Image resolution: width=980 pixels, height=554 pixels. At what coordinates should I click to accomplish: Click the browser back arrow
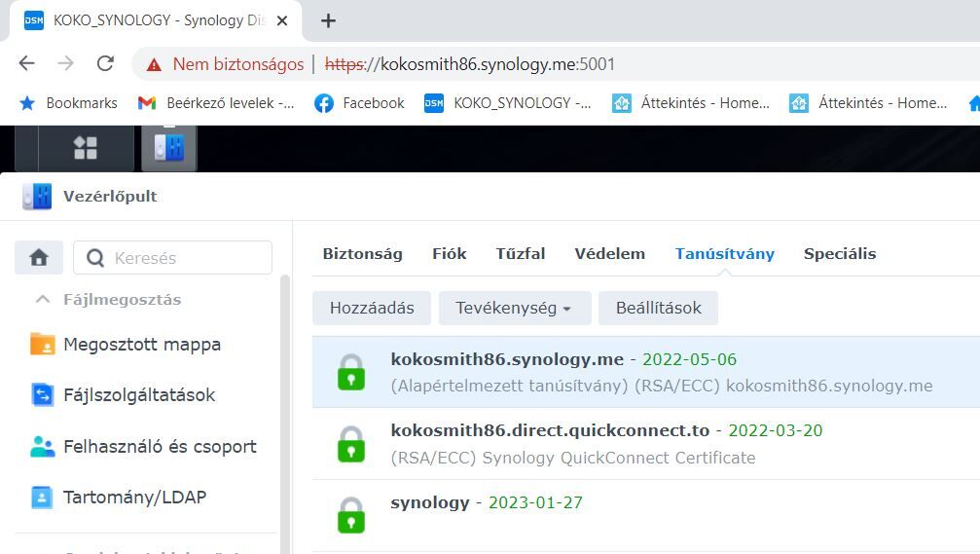pyautogui.click(x=27, y=63)
